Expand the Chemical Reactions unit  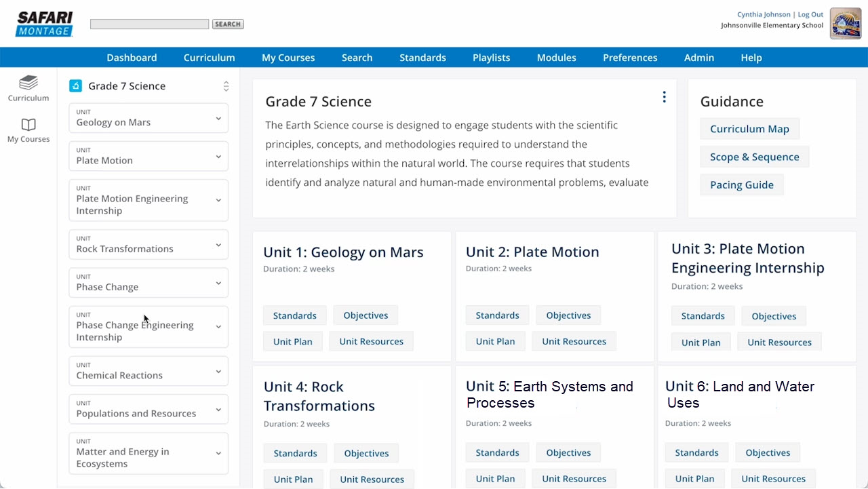pos(149,371)
